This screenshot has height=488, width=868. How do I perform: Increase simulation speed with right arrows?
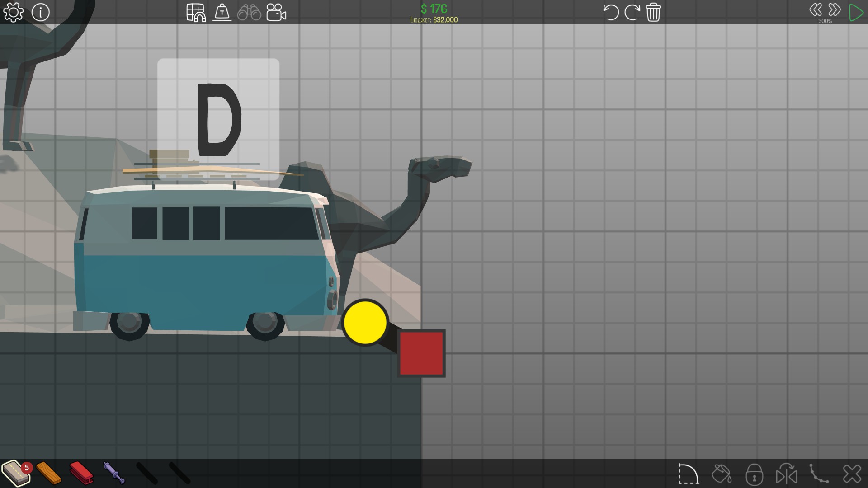[x=835, y=10]
